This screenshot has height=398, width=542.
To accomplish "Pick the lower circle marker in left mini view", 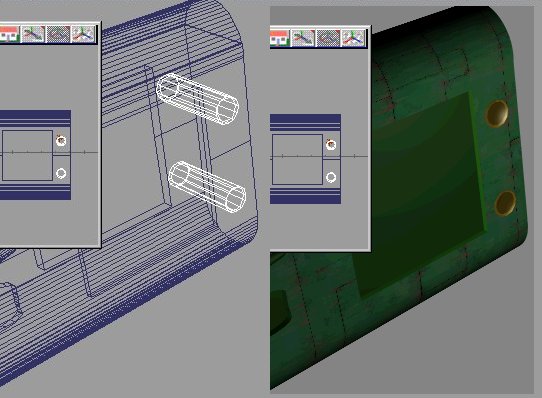I will click(x=61, y=173).
